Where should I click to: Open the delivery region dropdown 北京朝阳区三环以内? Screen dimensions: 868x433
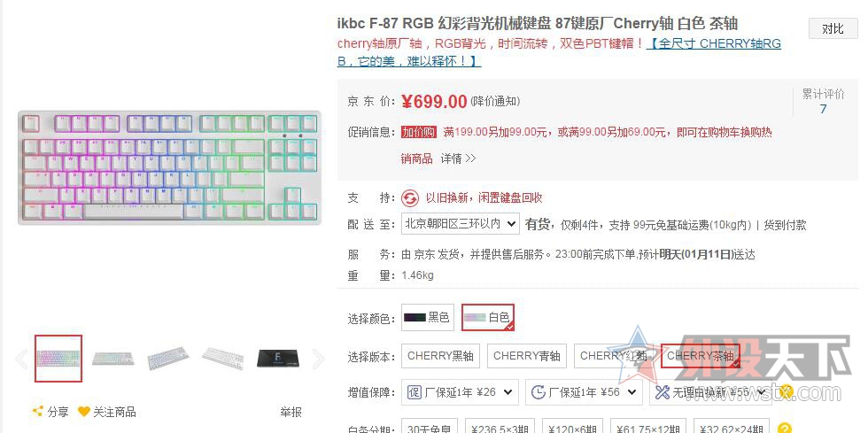click(460, 224)
